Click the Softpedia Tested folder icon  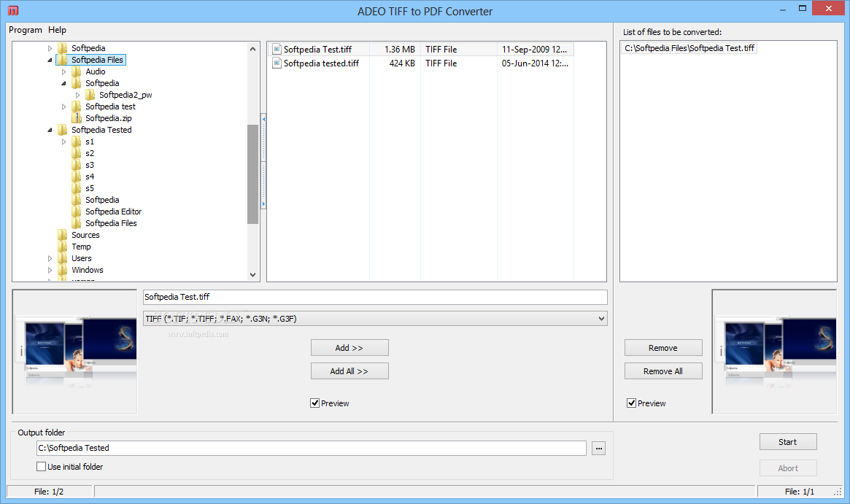coord(62,130)
